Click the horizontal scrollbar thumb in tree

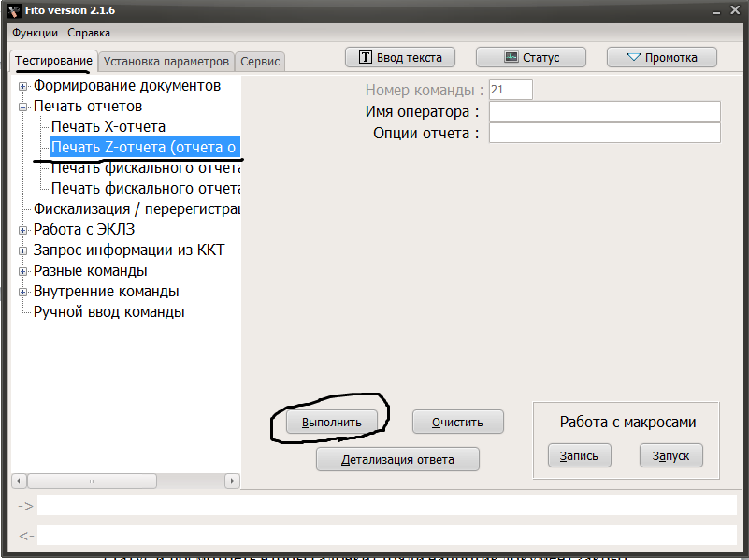pyautogui.click(x=92, y=481)
